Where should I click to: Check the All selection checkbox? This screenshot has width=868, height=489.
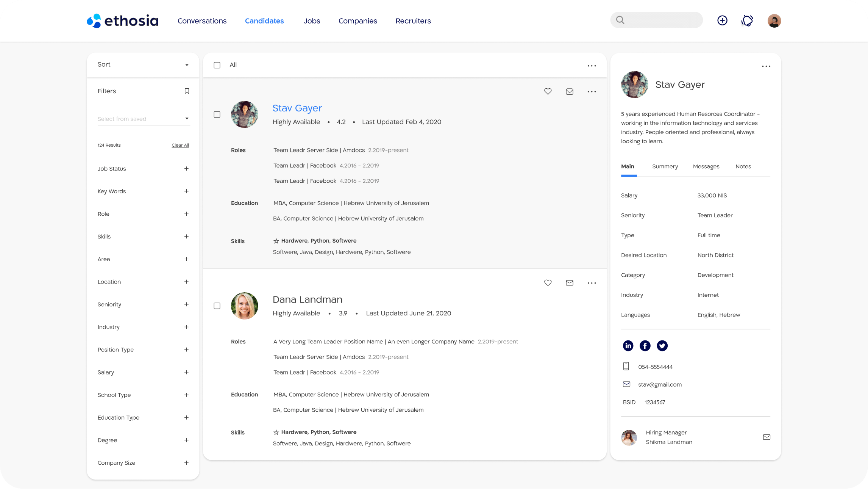(x=217, y=65)
